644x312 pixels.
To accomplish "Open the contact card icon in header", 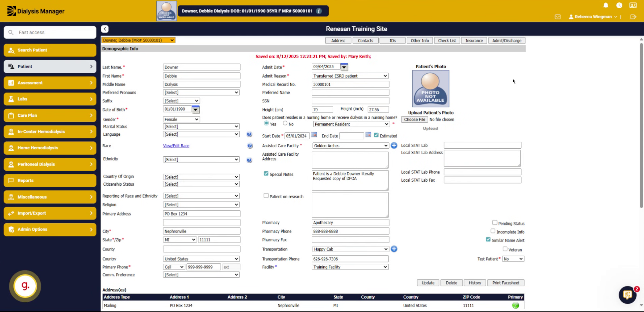I will [633, 5].
